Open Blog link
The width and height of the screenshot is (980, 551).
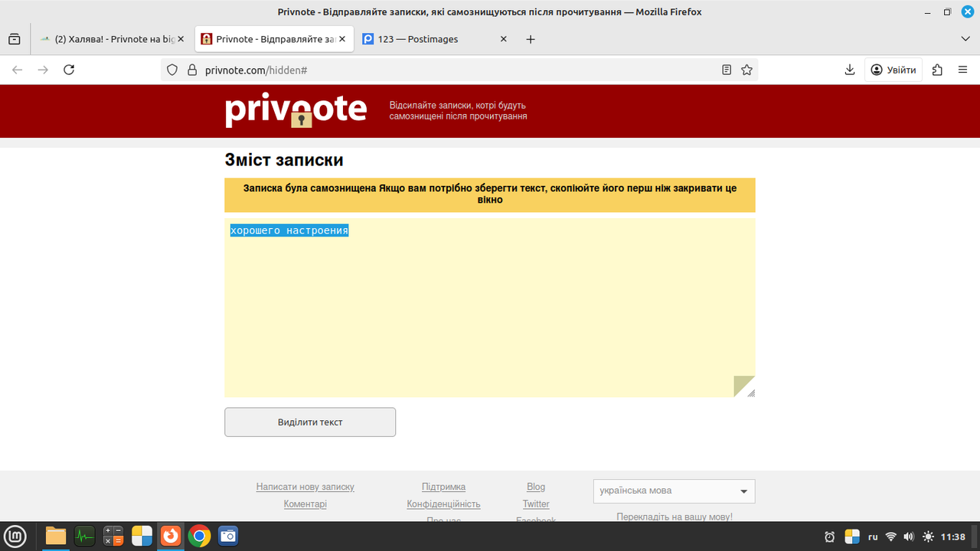coord(536,487)
